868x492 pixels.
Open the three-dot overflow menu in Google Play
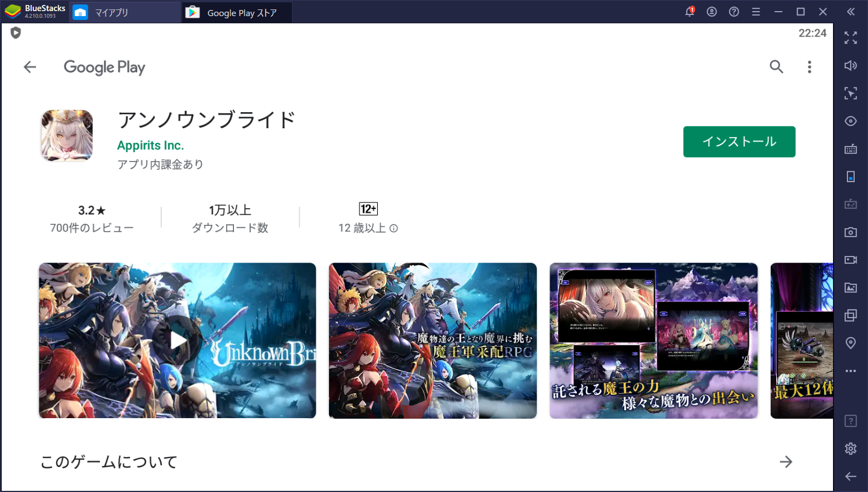[809, 67]
